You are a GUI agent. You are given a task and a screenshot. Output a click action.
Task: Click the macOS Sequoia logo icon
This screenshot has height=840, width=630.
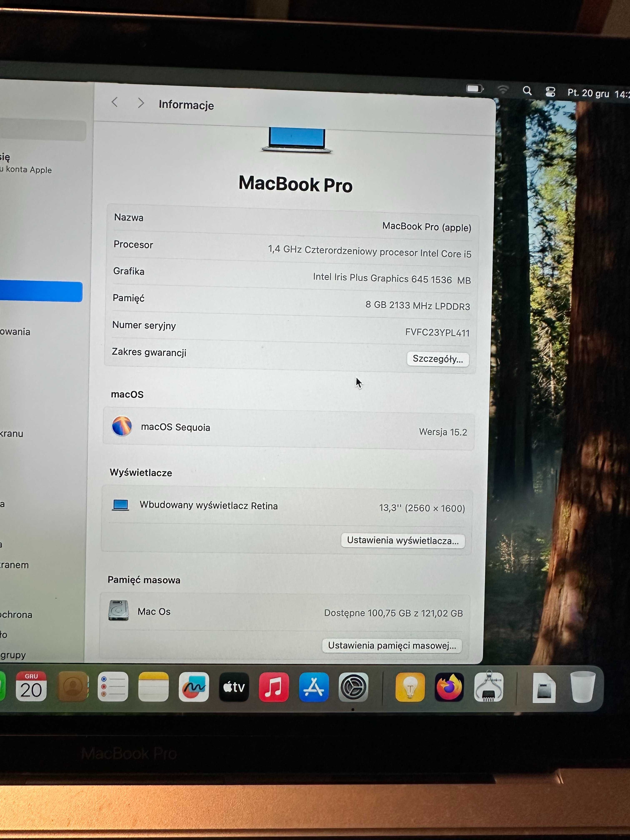[122, 426]
